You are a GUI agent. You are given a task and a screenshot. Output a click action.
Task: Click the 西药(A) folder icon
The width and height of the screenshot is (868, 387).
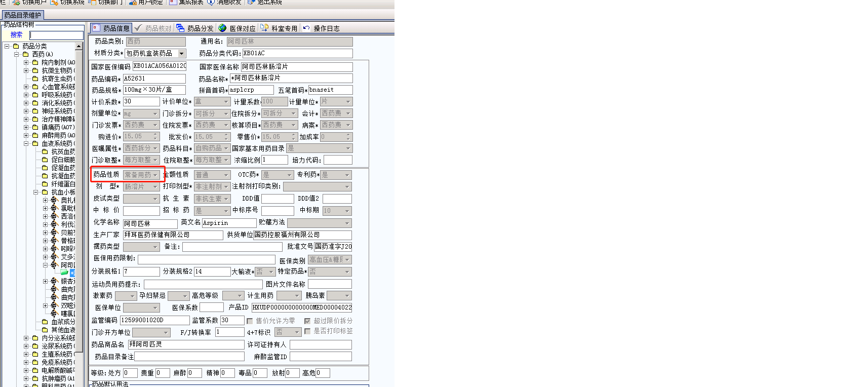(26, 54)
